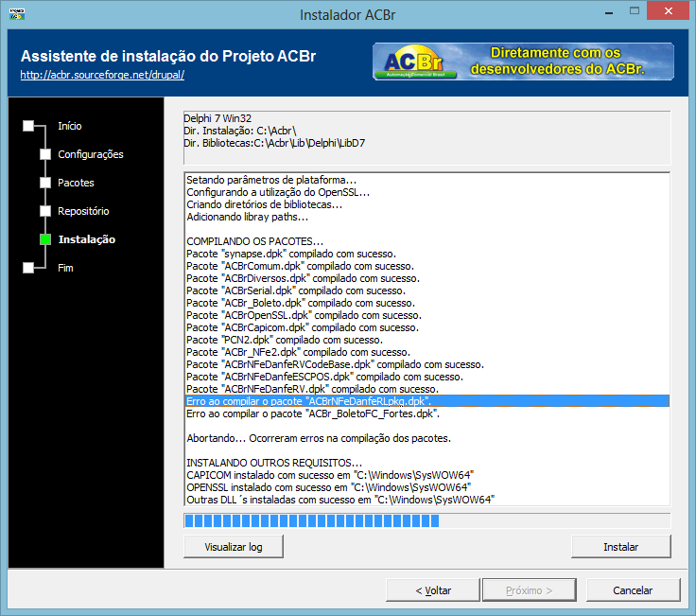Viewport: 696px width, 616px height.
Task: Cancel the installer with Cancelar
Action: click(x=633, y=590)
